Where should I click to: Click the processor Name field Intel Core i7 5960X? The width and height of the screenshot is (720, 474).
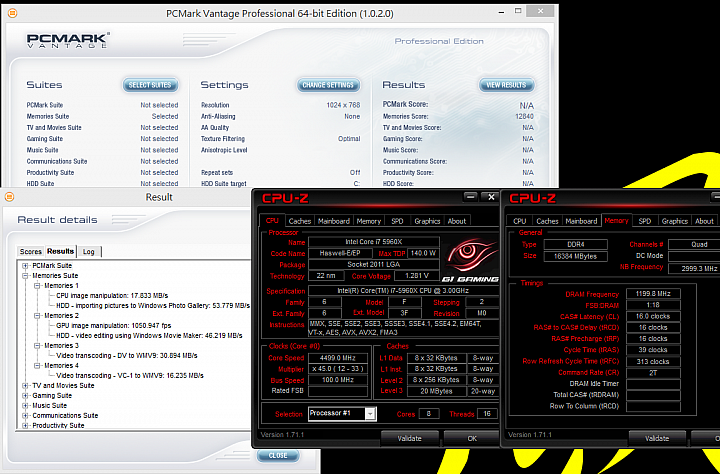pos(374,242)
